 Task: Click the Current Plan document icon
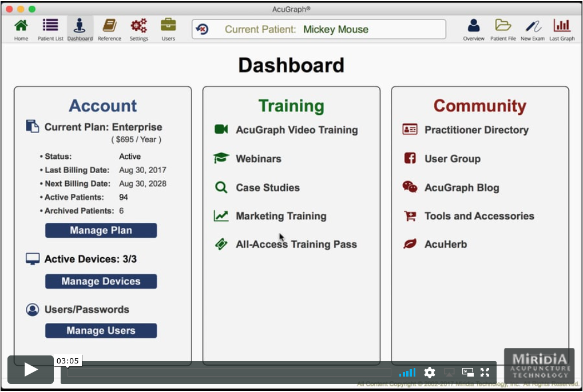pyautogui.click(x=33, y=126)
